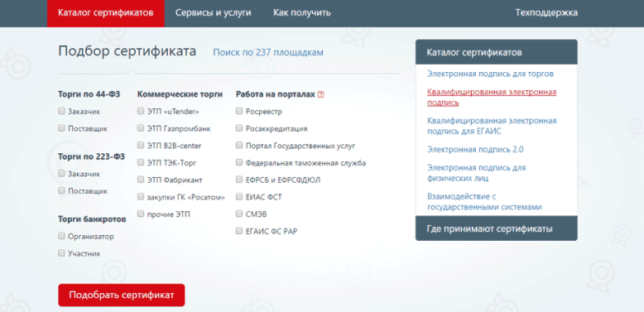Enable the ЕИАС ФСТ checkbox
The width and height of the screenshot is (644, 312).
click(x=239, y=197)
